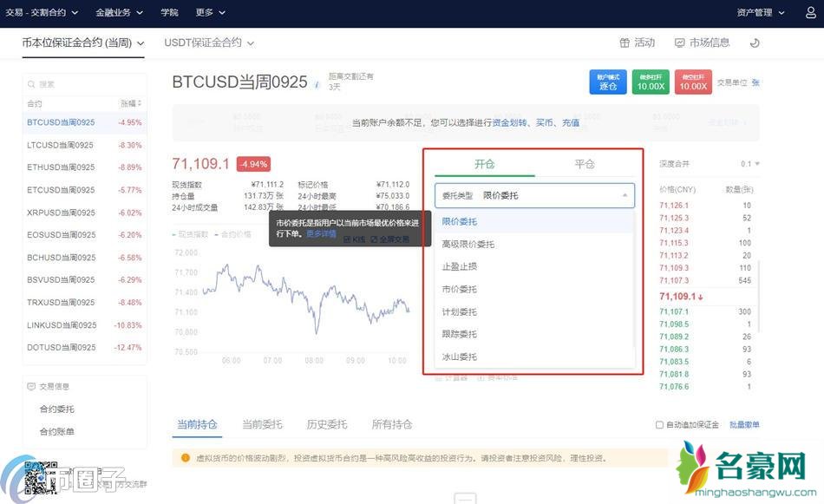The height and width of the screenshot is (504, 824).
Task: Click the 批量撤单 link
Action: 744,425
